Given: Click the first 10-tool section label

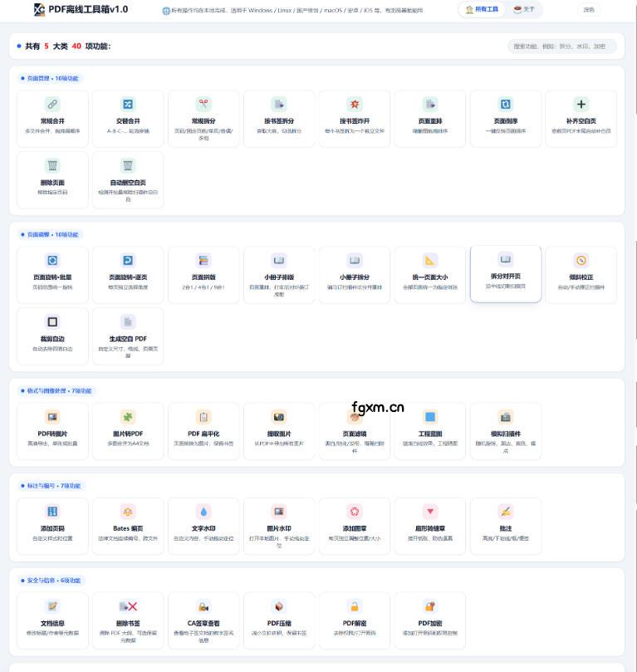Looking at the screenshot, I should 50,78.
